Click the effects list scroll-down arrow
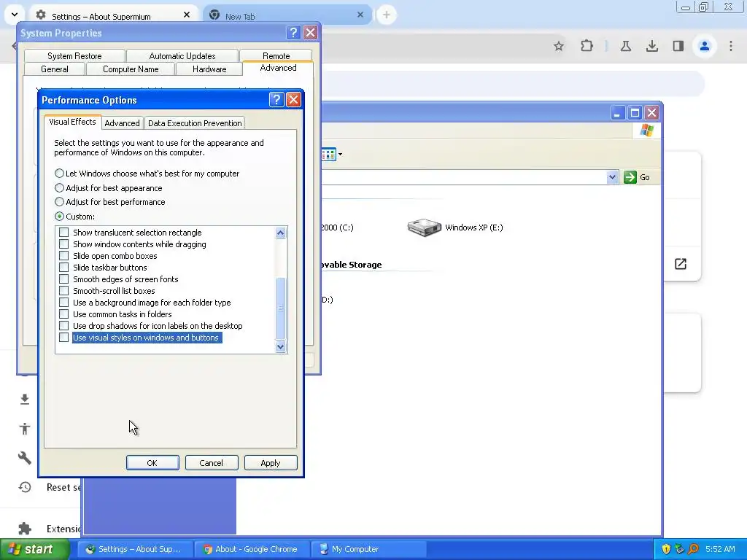 pyautogui.click(x=281, y=346)
